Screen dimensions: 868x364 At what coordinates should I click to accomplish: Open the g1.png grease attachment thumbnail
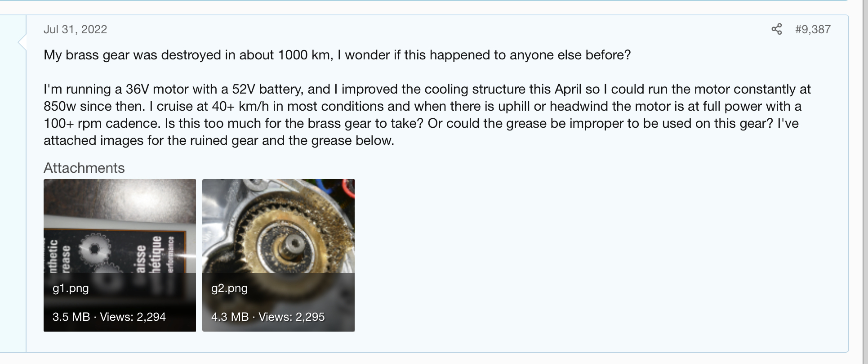pyautogui.click(x=120, y=225)
